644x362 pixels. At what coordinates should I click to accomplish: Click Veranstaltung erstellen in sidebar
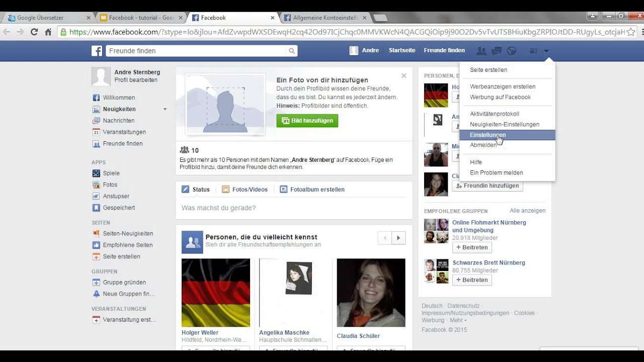[x=129, y=320]
